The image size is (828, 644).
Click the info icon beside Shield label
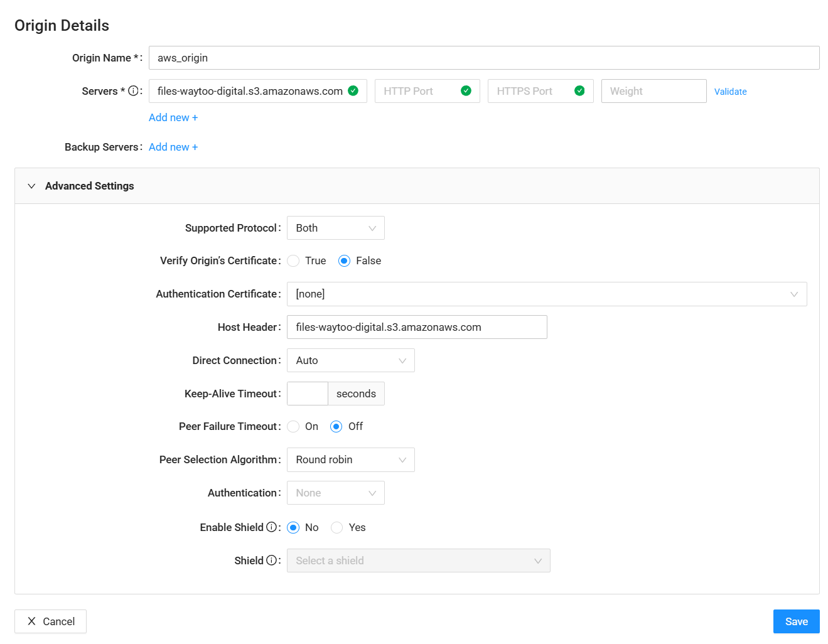tap(271, 561)
